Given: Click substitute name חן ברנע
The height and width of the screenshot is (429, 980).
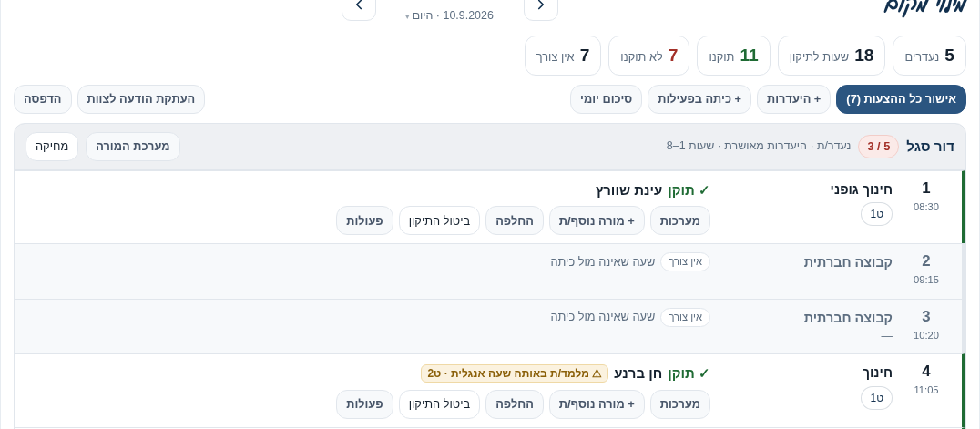Looking at the screenshot, I should pyautogui.click(x=638, y=374).
